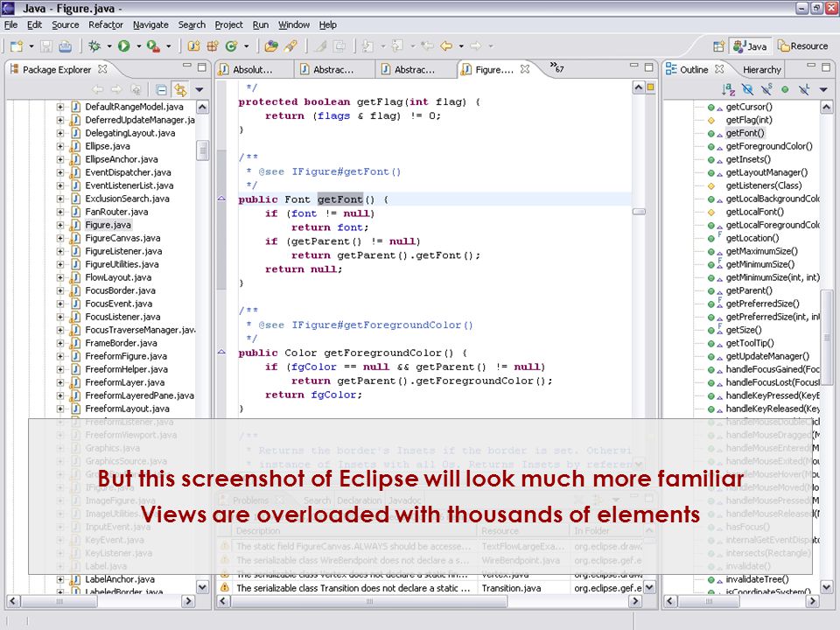Close the Figure.java editor tab
The width and height of the screenshot is (840, 630).
(525, 69)
